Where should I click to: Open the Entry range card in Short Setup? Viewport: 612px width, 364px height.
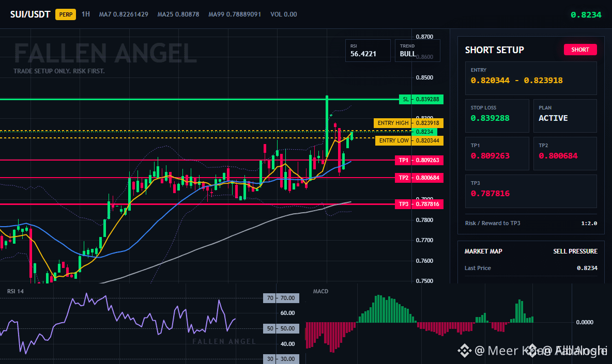click(531, 78)
